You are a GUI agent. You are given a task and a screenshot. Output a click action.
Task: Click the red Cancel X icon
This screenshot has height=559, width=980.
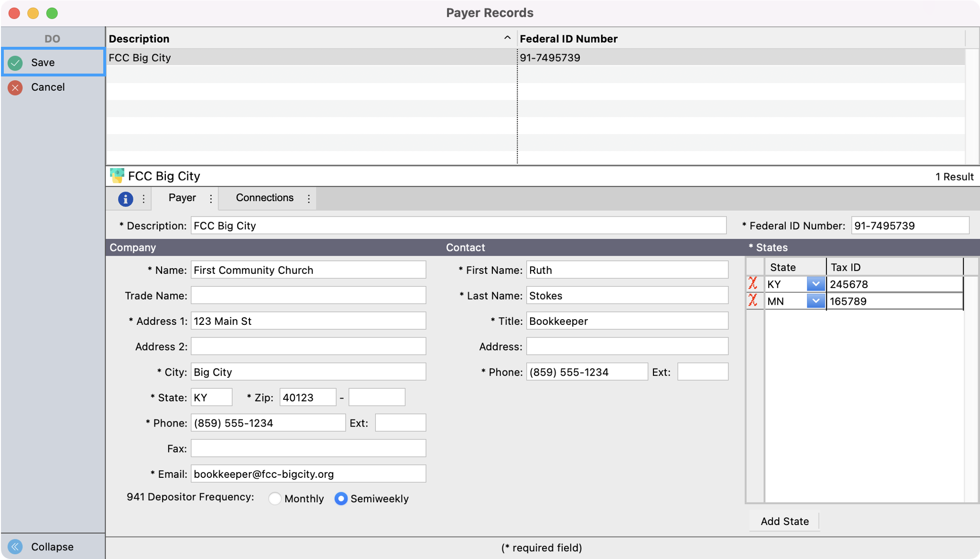(15, 87)
